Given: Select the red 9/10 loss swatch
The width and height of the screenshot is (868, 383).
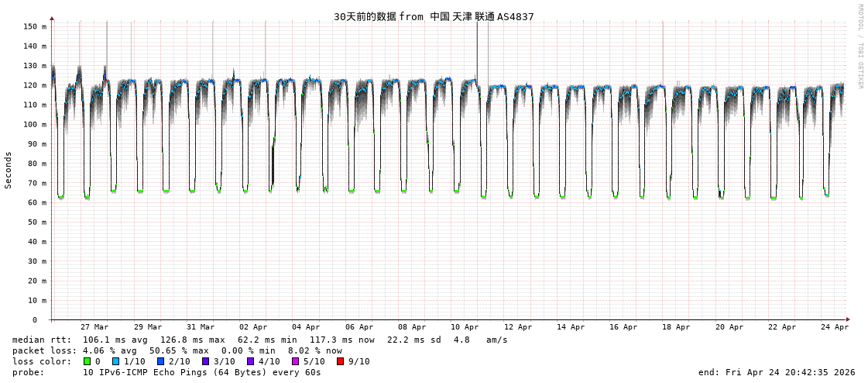Looking at the screenshot, I should (340, 361).
